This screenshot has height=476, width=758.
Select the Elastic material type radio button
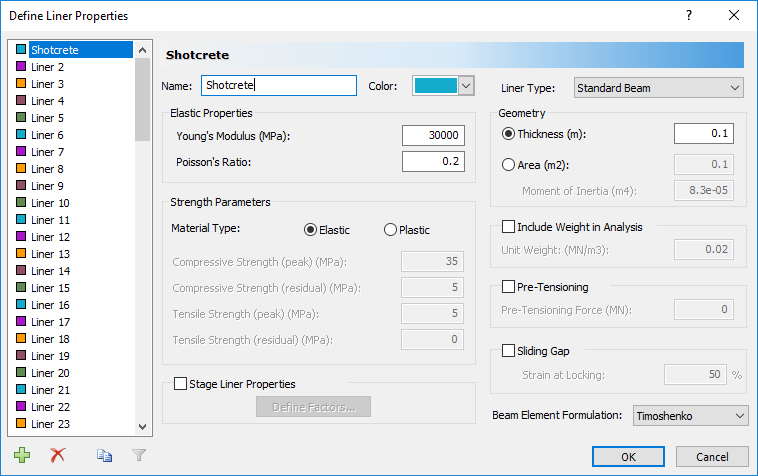[x=310, y=230]
